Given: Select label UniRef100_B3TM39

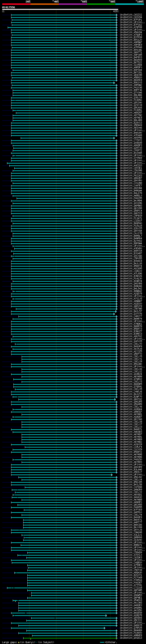Looking at the screenshot, I should coord(131,37).
